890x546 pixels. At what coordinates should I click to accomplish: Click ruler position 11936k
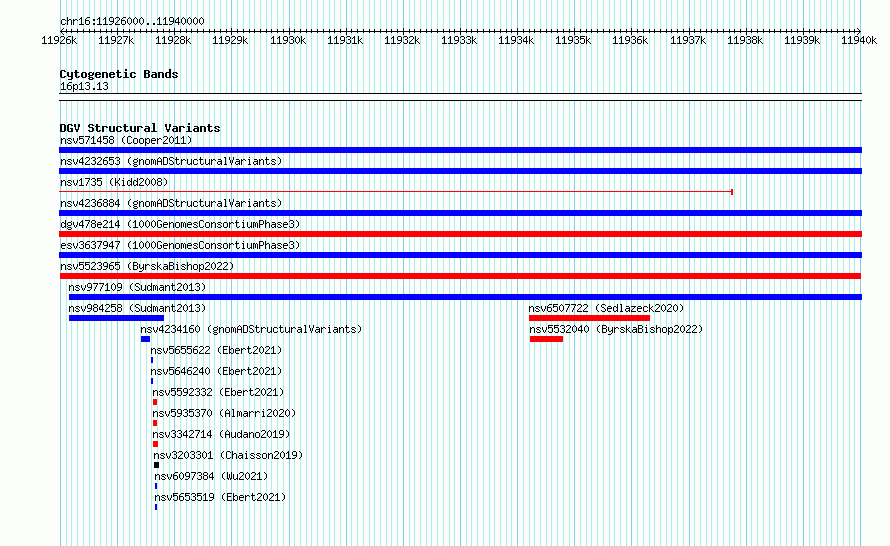pyautogui.click(x=630, y=40)
